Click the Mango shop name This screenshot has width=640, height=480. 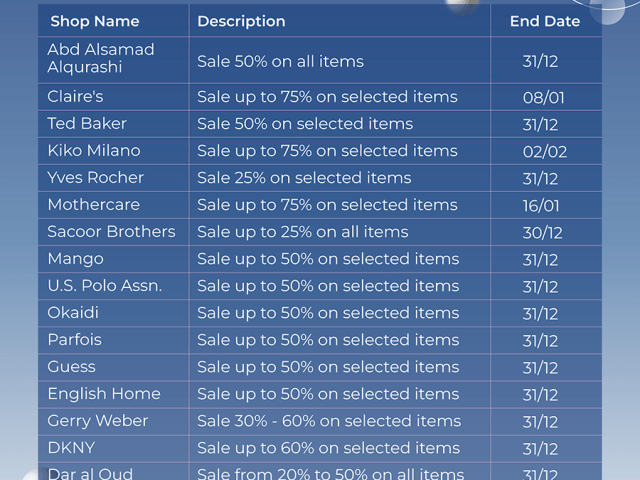click(76, 259)
